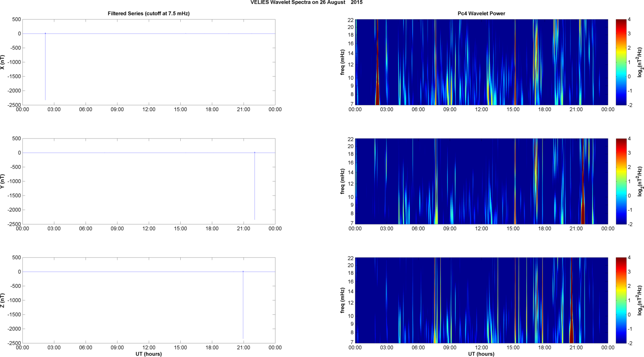Click the middle wavelet plot colorbar
The width and height of the screenshot is (644, 357).
[621, 181]
